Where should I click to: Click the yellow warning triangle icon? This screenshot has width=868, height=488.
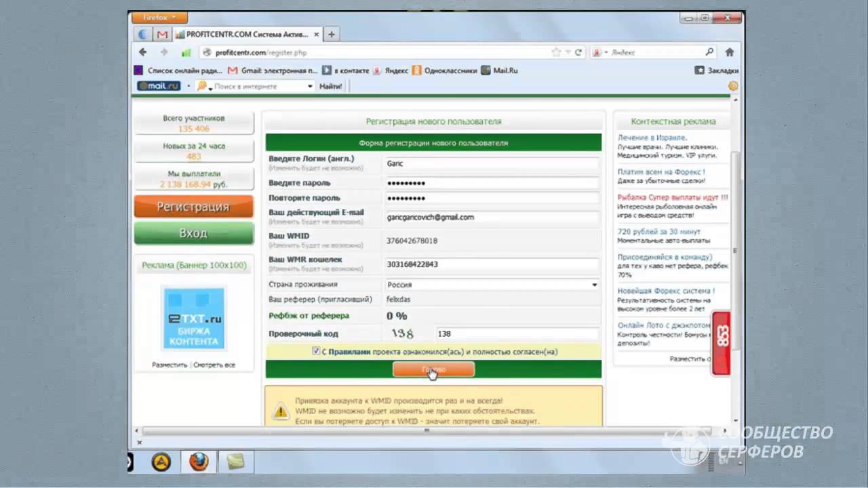click(280, 411)
